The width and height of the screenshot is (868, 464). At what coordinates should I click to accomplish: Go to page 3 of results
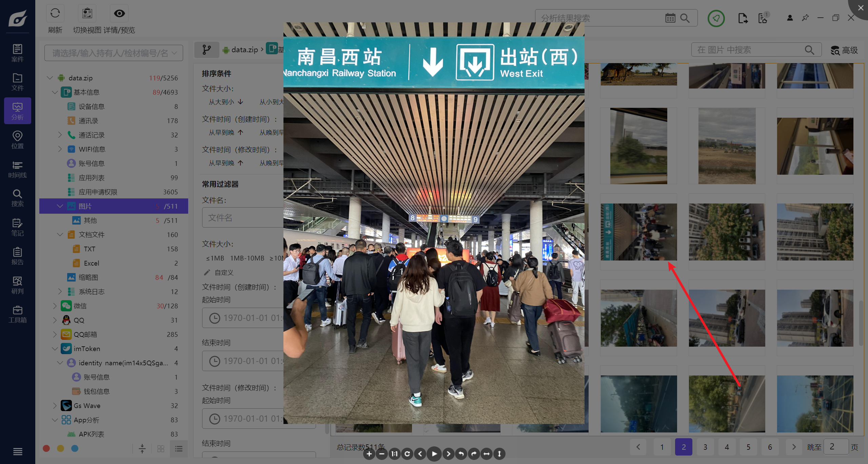[x=705, y=447]
